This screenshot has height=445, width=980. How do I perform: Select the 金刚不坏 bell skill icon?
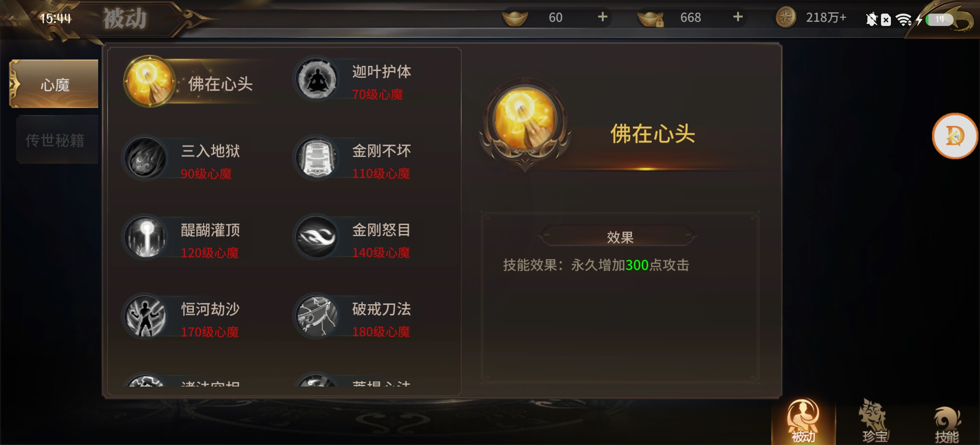point(316,158)
